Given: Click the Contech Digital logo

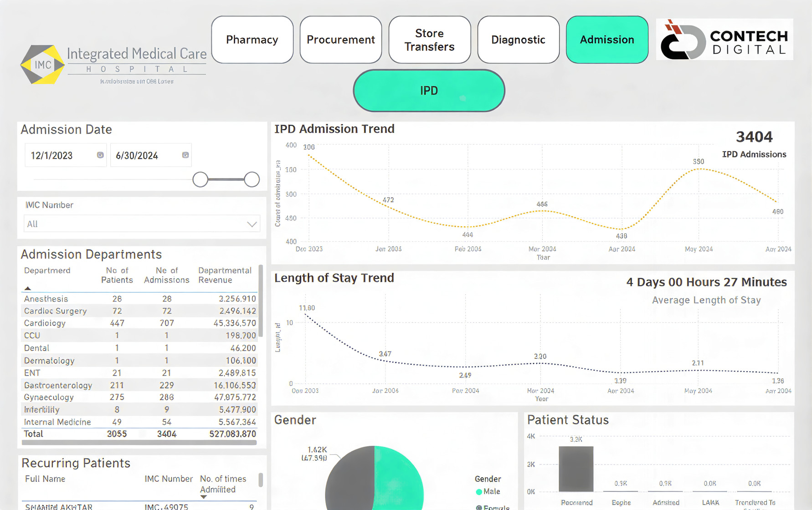Looking at the screenshot, I should pyautogui.click(x=724, y=40).
